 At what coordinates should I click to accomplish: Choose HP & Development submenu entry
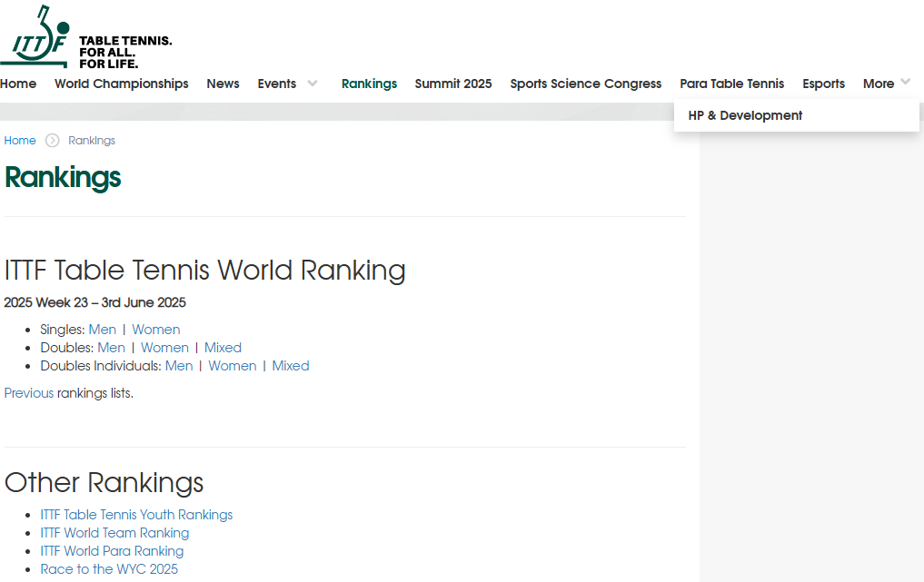coord(745,115)
